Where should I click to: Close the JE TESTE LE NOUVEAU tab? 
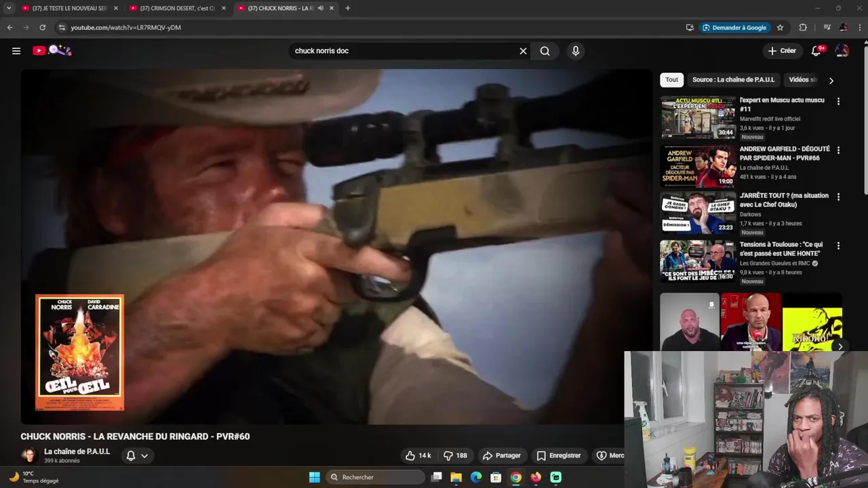point(116,8)
